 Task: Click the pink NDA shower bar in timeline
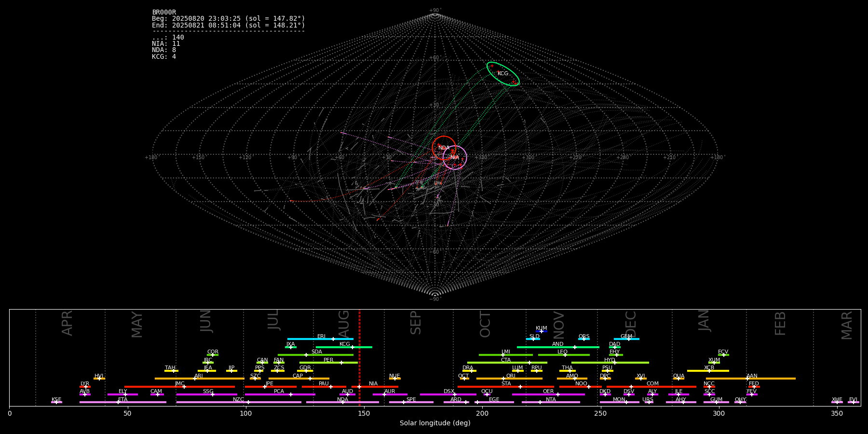342,402
